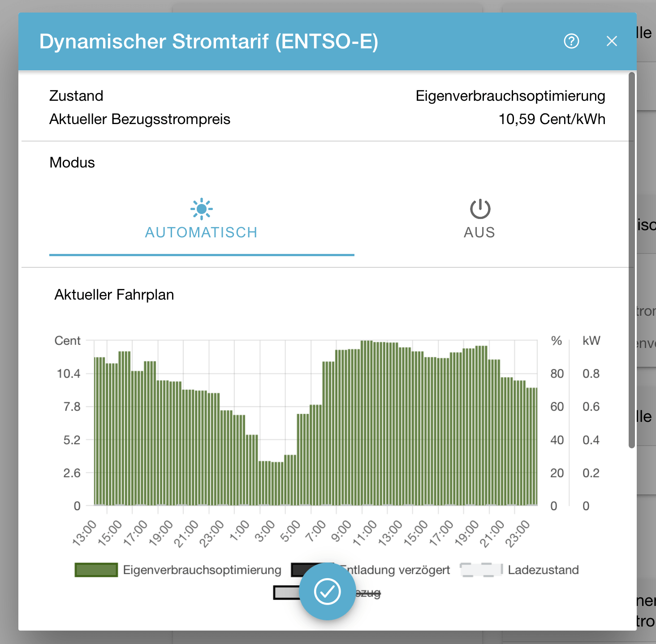Toggle Ladezustand series via legend text
Image resolution: width=656 pixels, height=644 pixels.
(x=543, y=570)
